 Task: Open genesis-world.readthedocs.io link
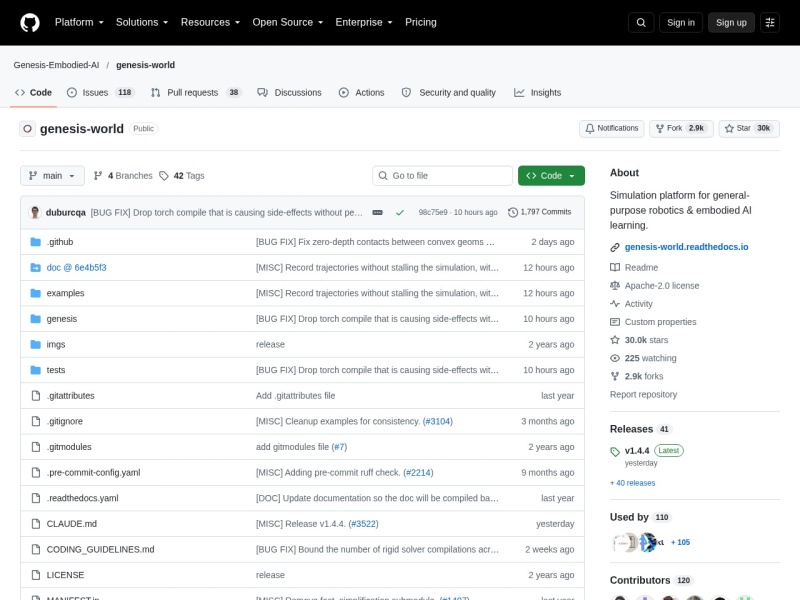pyautogui.click(x=686, y=247)
